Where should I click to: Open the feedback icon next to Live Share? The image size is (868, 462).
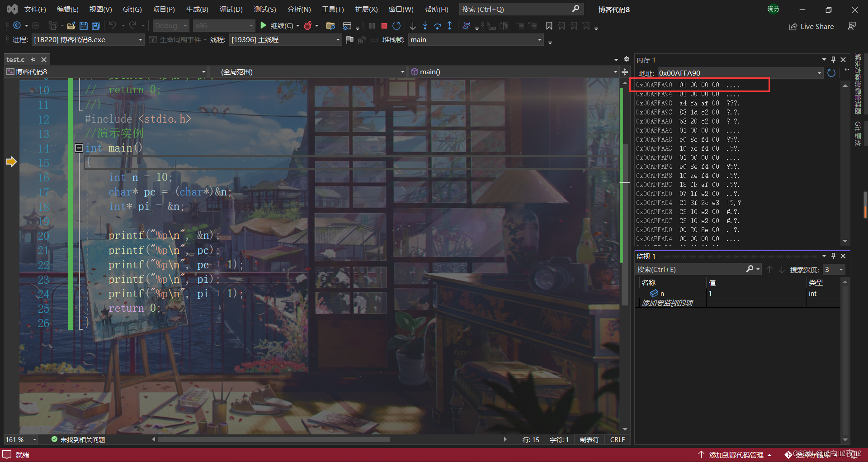(852, 26)
